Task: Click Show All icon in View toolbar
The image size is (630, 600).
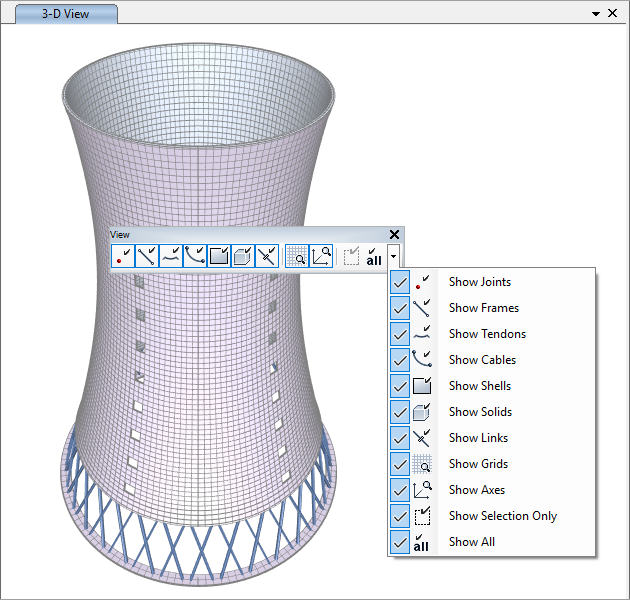Action: click(x=374, y=256)
